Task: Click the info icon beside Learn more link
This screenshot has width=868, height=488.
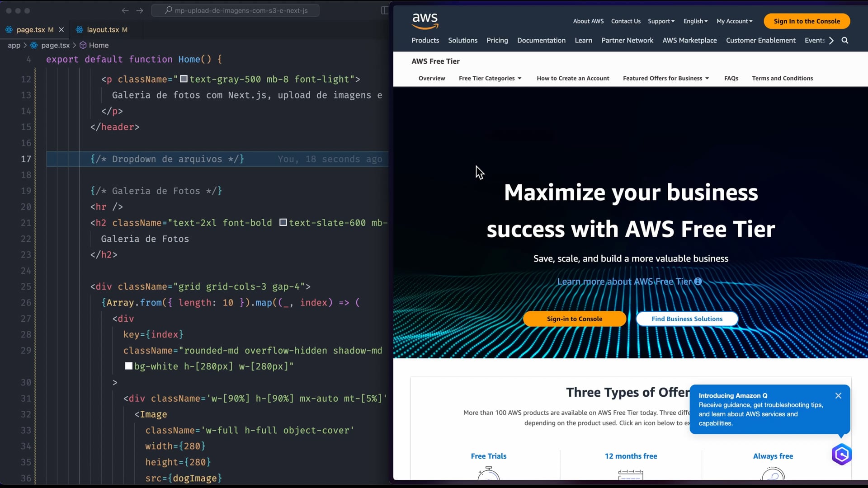Action: pos(698,282)
